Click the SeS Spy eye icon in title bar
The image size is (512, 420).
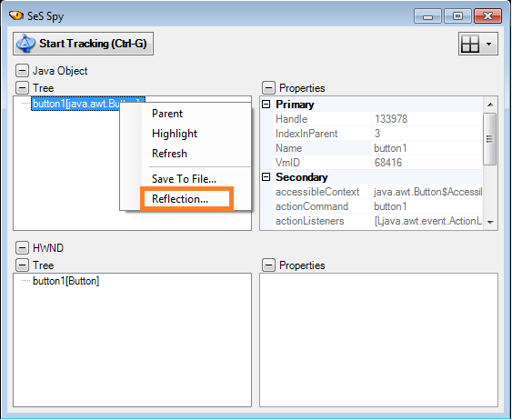[15, 15]
